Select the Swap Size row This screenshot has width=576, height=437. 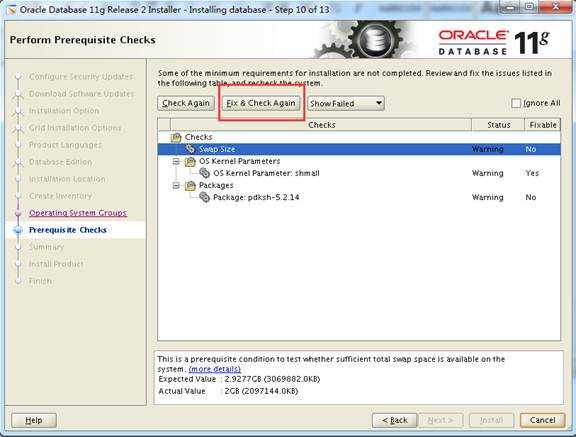click(x=359, y=149)
